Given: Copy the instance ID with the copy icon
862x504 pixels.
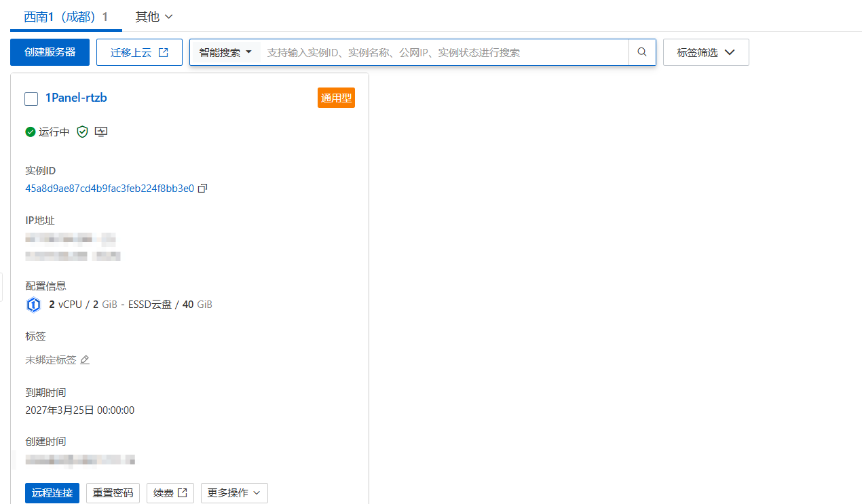Looking at the screenshot, I should [202, 189].
